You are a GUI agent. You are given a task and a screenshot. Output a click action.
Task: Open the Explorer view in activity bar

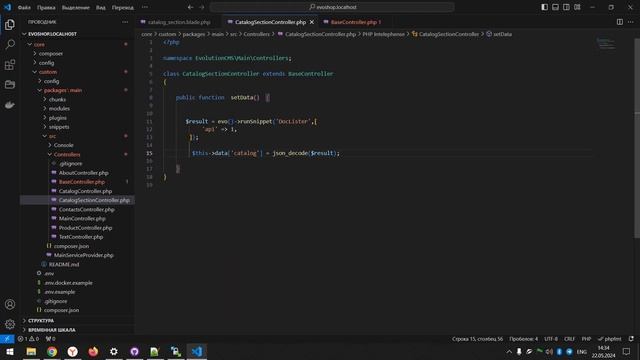10,24
